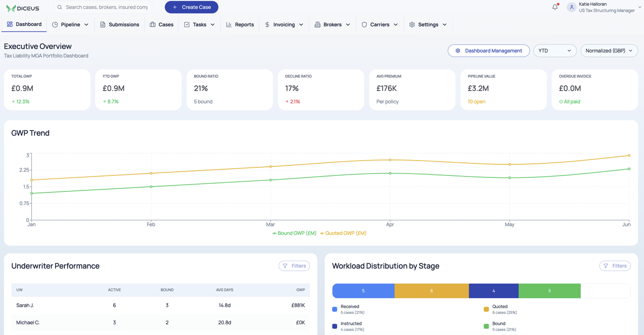The width and height of the screenshot is (644, 335).
Task: Click the Pipeline Value card
Action: coord(503,89)
